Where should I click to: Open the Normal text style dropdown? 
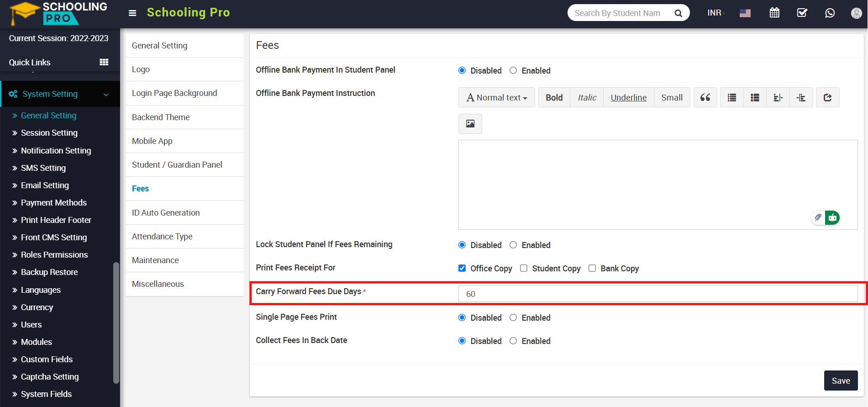coord(497,97)
